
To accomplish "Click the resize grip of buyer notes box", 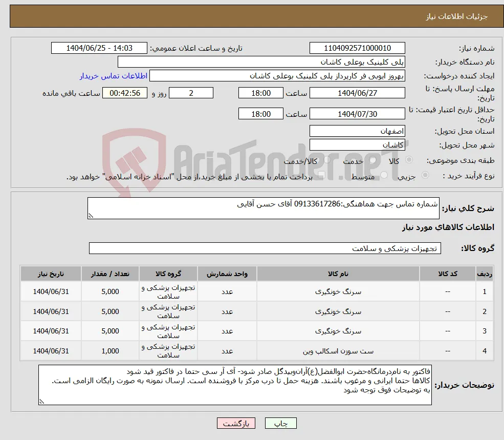I will click(x=41, y=402).
